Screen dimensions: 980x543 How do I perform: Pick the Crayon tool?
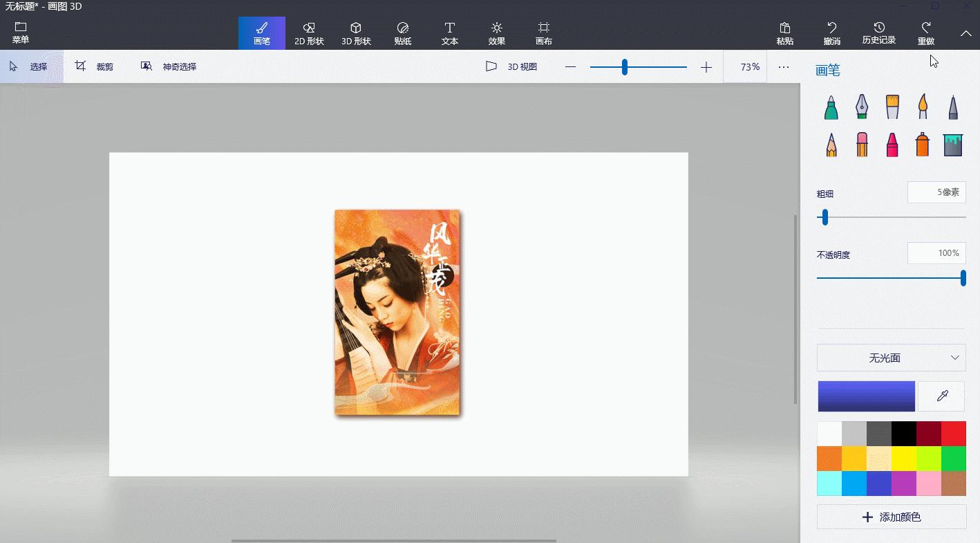pyautogui.click(x=892, y=145)
